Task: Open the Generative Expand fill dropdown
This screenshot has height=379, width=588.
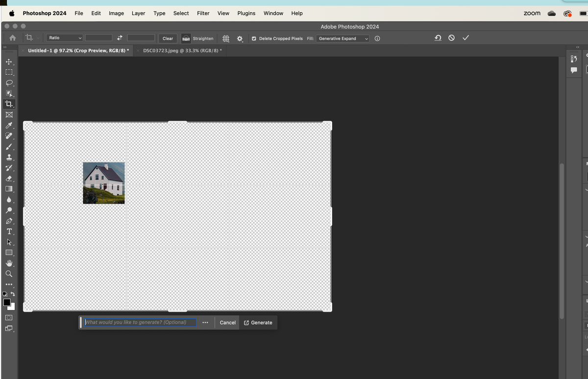Action: pyautogui.click(x=343, y=38)
